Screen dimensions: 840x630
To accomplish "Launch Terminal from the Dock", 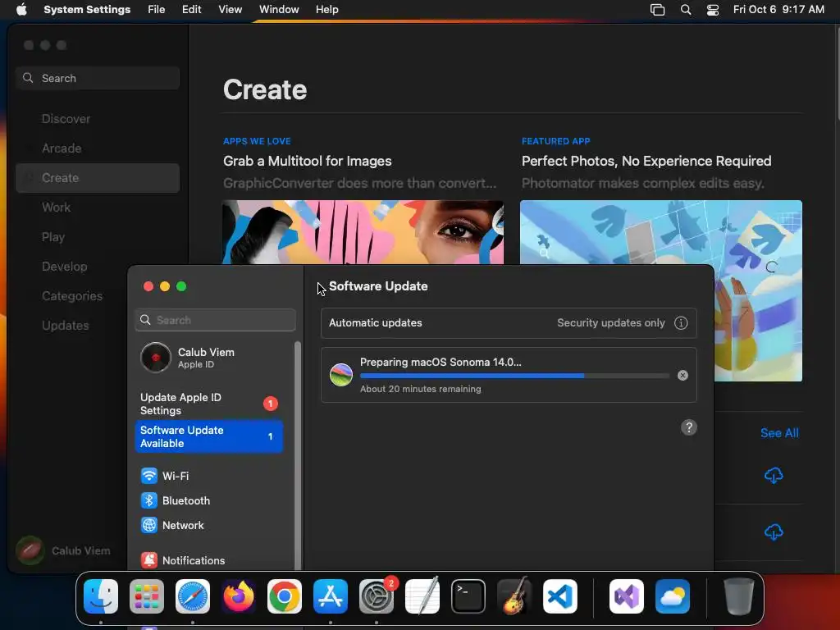I will tap(468, 596).
